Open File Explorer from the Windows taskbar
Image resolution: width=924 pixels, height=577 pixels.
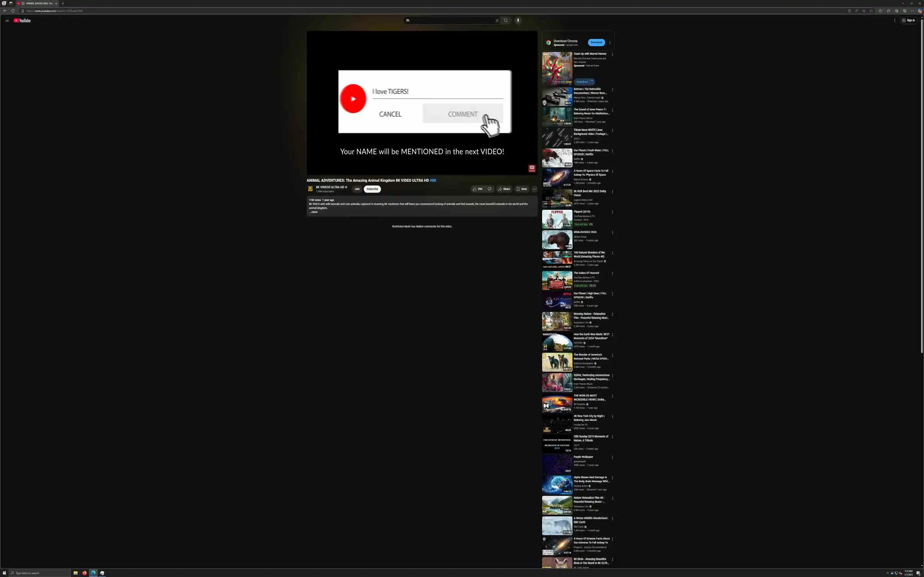point(75,573)
